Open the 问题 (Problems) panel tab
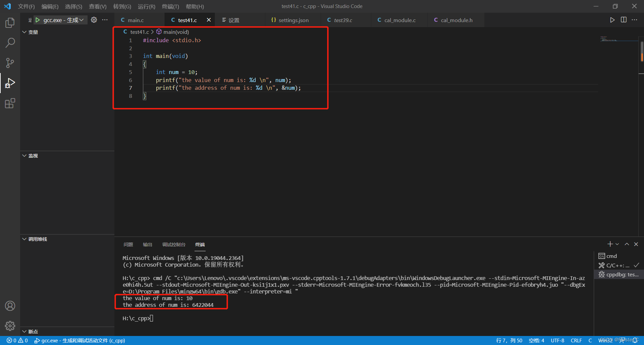 pyautogui.click(x=128, y=245)
